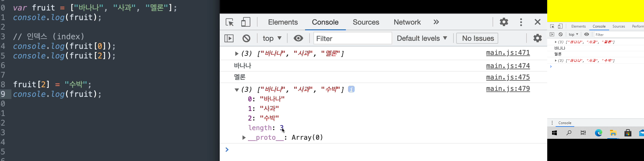Switch to the Elements tab
Image resolution: width=644 pixels, height=161 pixels.
(x=283, y=22)
